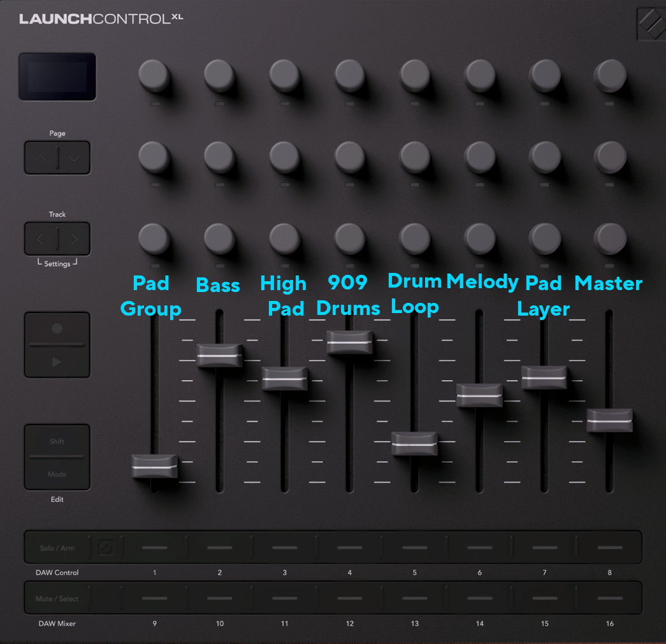666x644 pixels.
Task: Click the top-row knob above Bass
Action: tap(220, 76)
